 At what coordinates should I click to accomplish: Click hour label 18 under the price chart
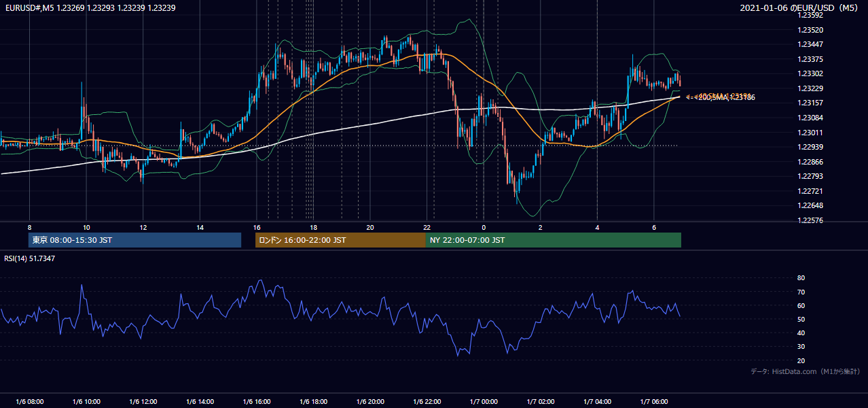(313, 227)
